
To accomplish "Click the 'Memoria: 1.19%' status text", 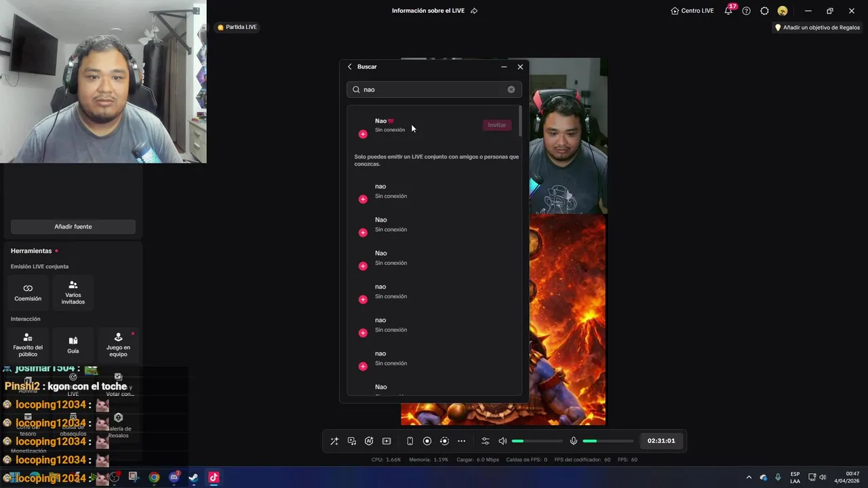I will click(429, 460).
